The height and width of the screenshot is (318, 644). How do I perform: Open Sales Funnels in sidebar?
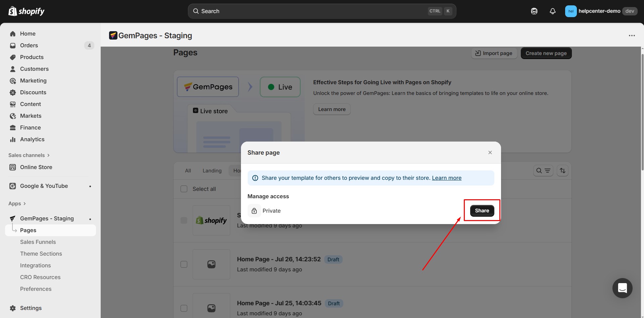coord(38,242)
